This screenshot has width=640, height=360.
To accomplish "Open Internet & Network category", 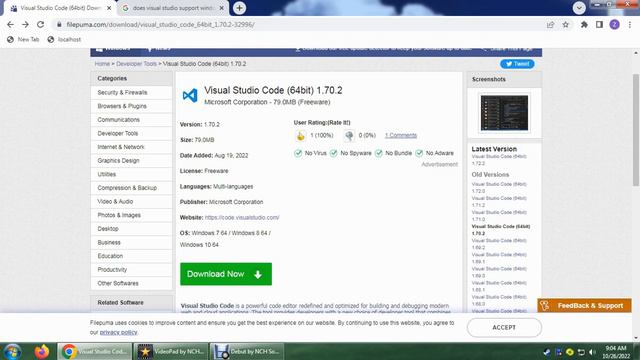I will pos(131,147).
